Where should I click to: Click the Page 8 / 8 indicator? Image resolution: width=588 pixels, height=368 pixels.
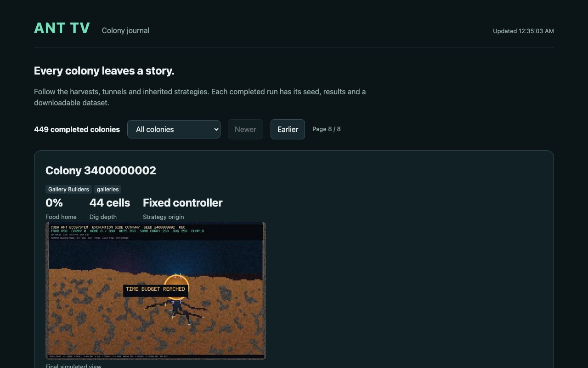click(x=327, y=129)
